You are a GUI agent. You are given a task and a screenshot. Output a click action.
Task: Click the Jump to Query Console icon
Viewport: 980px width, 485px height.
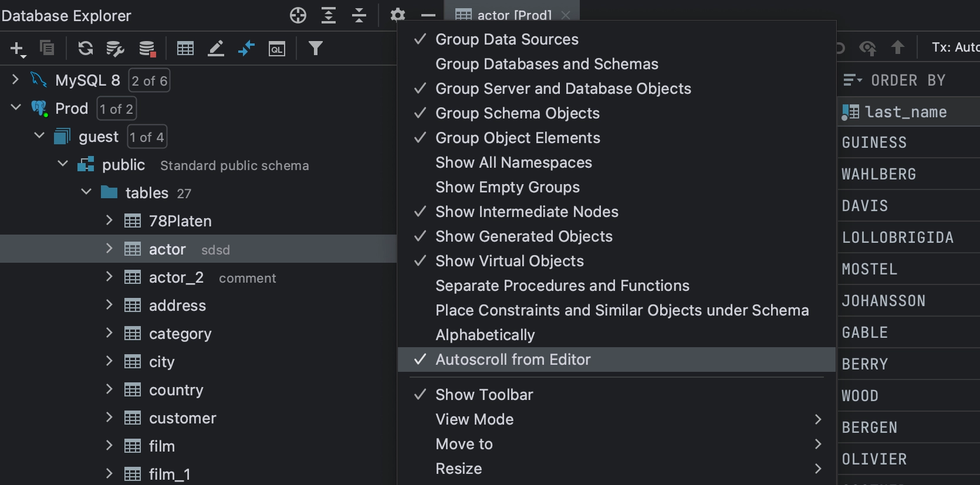[x=246, y=49]
